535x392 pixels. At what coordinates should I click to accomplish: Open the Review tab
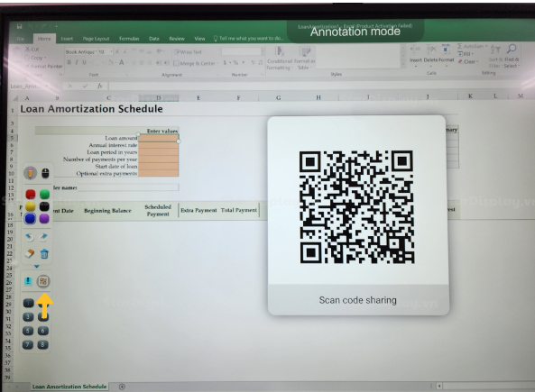click(177, 39)
